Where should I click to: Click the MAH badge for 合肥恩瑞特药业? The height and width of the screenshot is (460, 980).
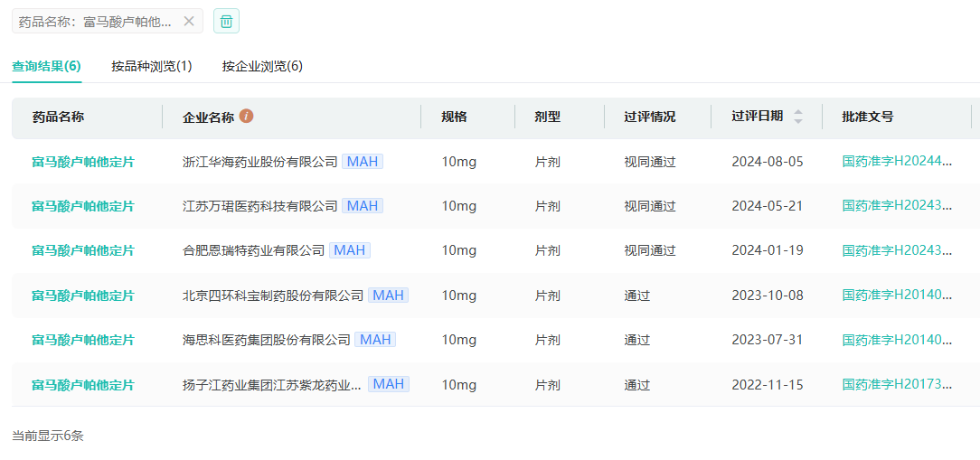350,250
